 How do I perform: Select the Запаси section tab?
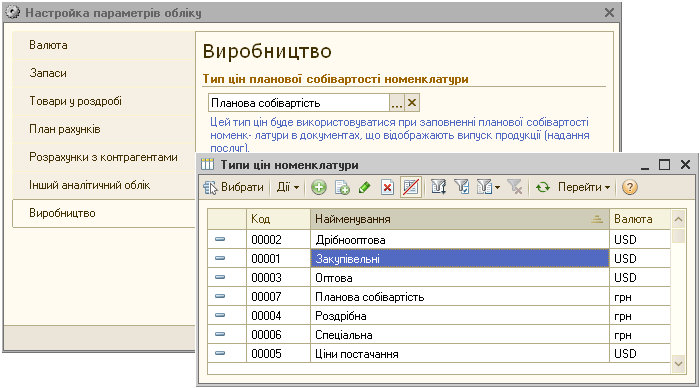pyautogui.click(x=104, y=73)
